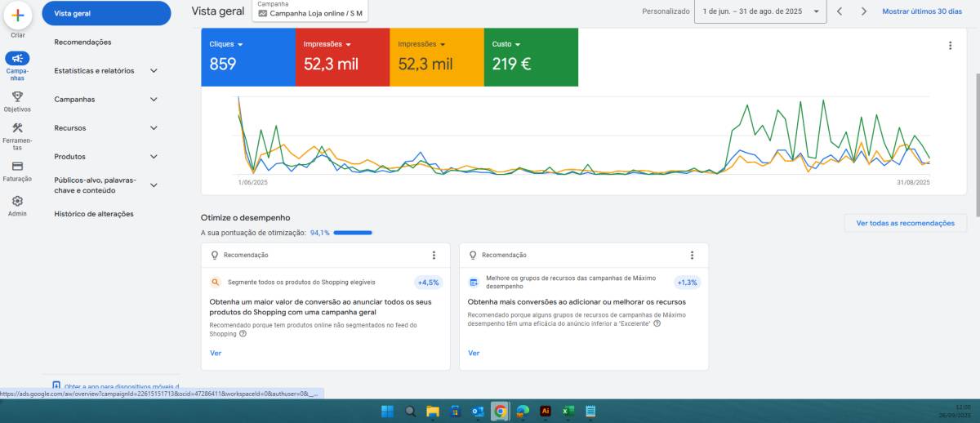Select Vista geral menu item
This screenshot has width=980, height=423.
pyautogui.click(x=106, y=13)
